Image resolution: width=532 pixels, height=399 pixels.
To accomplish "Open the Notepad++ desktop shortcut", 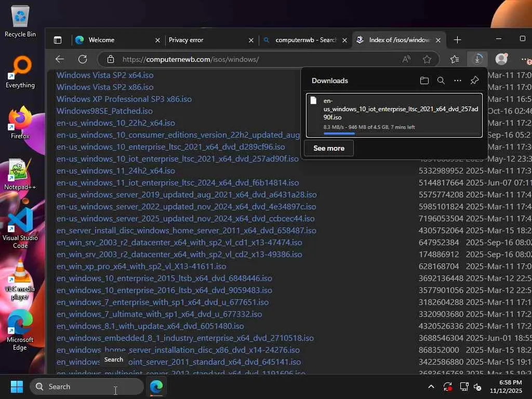I will [x=20, y=174].
